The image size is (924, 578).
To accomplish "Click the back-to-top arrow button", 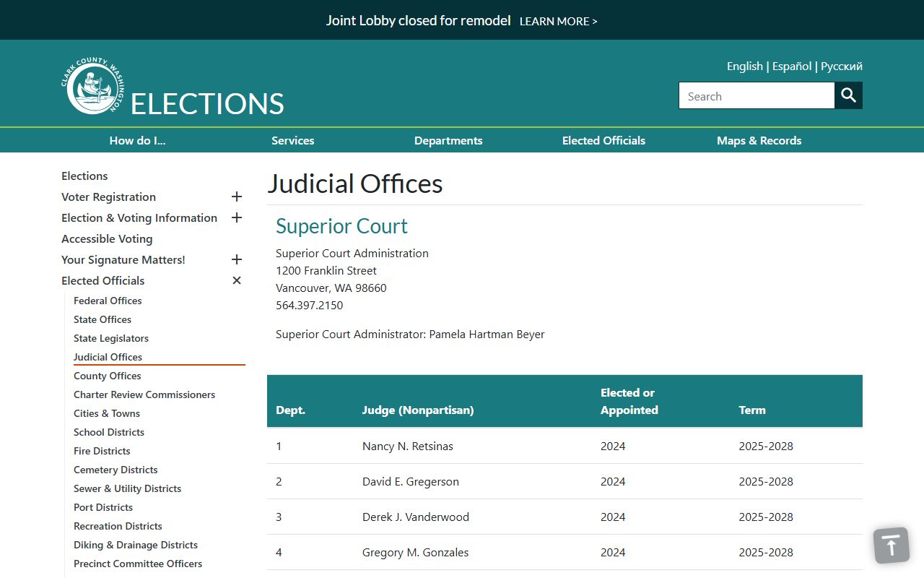I will 892,545.
